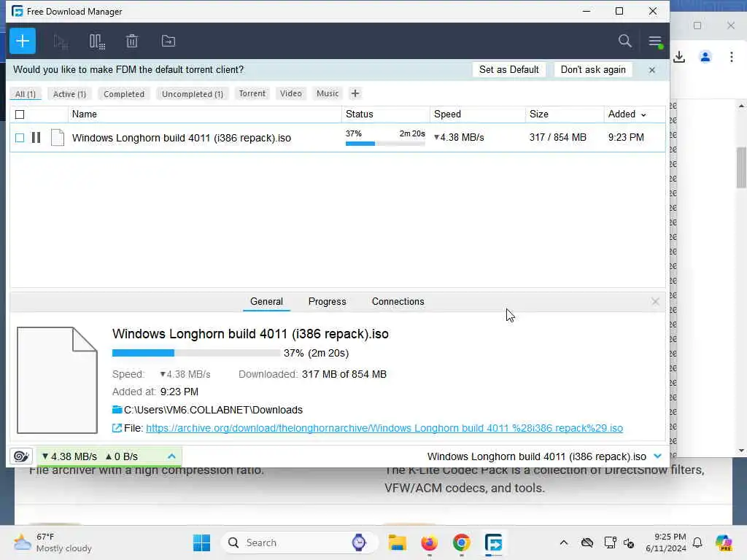Click the browser Downloads arrow icon
This screenshot has height=560, width=747.
pos(679,57)
